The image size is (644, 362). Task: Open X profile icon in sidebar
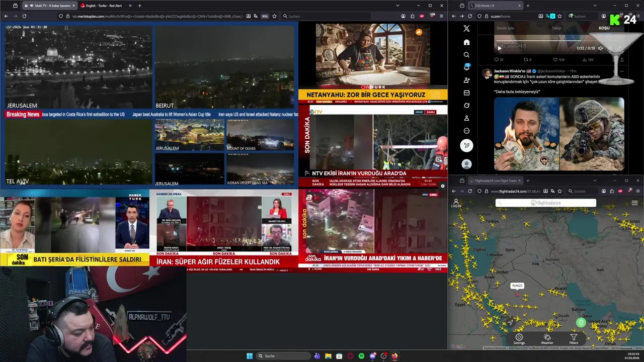click(x=466, y=118)
